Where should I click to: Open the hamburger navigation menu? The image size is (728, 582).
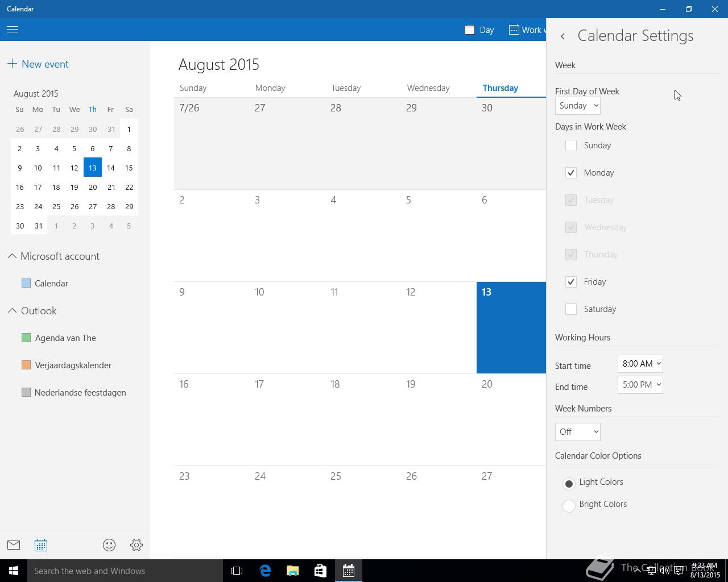pos(13,30)
